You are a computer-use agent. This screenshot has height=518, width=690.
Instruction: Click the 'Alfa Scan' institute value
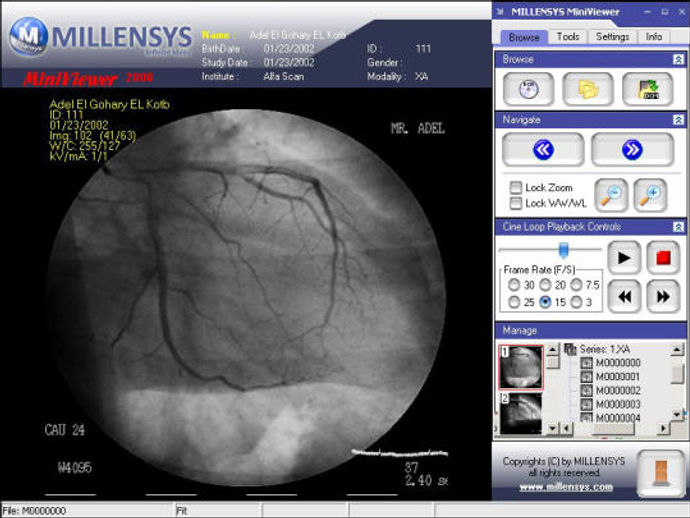[284, 77]
